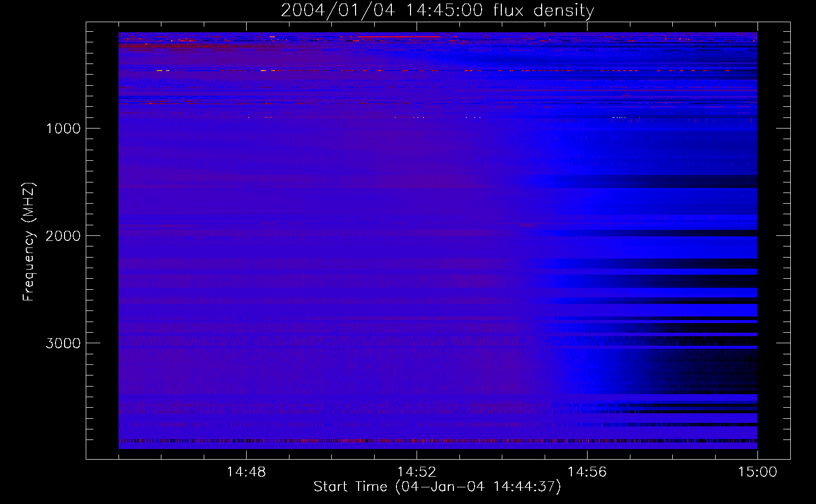Click the '14:56' time tick label

click(x=587, y=472)
